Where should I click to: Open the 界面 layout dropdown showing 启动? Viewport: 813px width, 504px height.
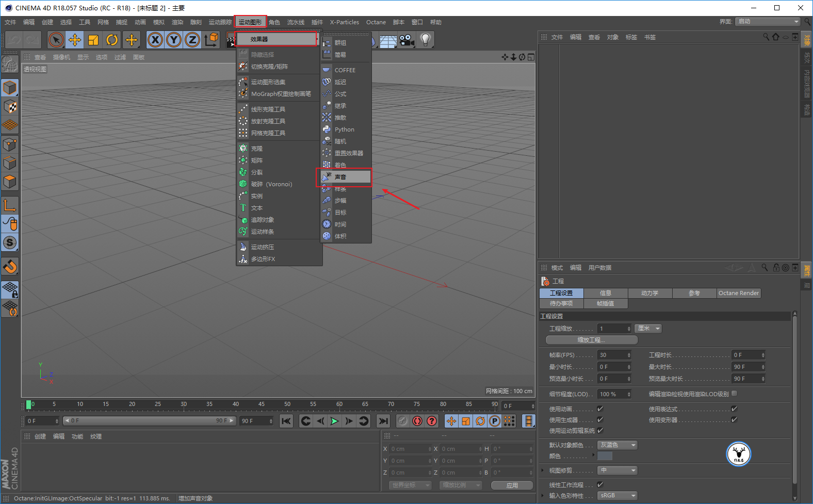[x=768, y=21]
